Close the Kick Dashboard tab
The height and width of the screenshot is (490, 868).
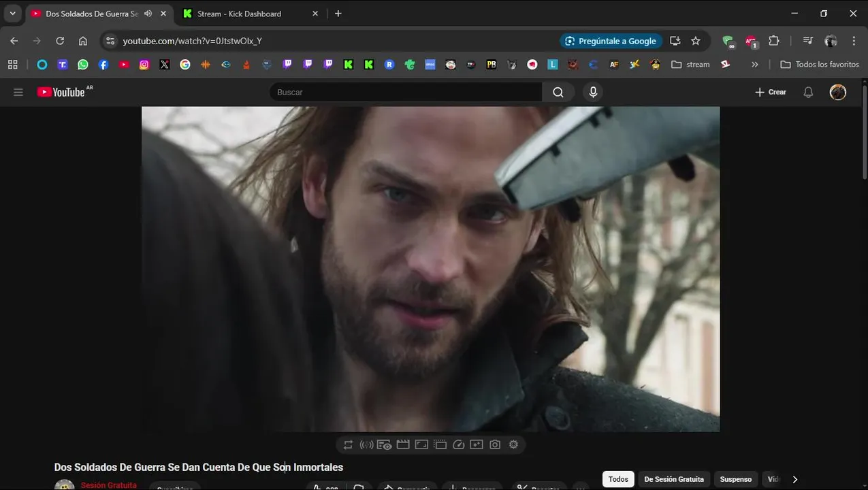tap(315, 14)
